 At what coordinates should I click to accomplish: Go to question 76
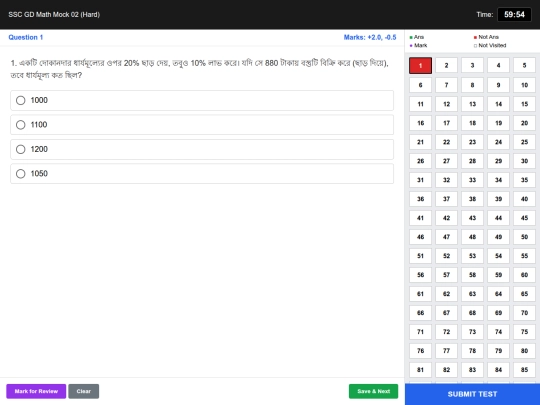click(420, 351)
